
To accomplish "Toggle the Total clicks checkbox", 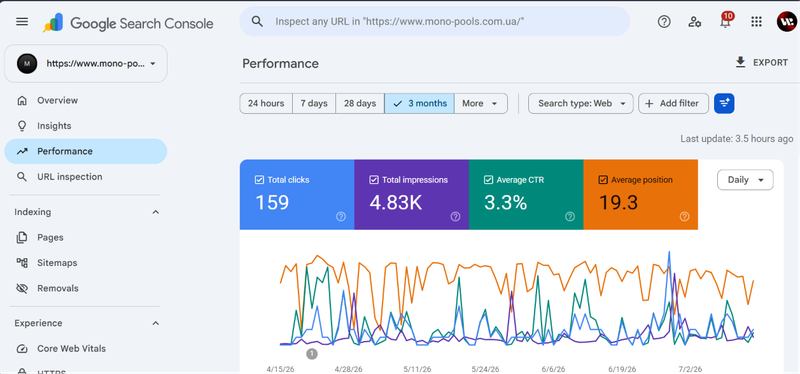I will 259,180.
